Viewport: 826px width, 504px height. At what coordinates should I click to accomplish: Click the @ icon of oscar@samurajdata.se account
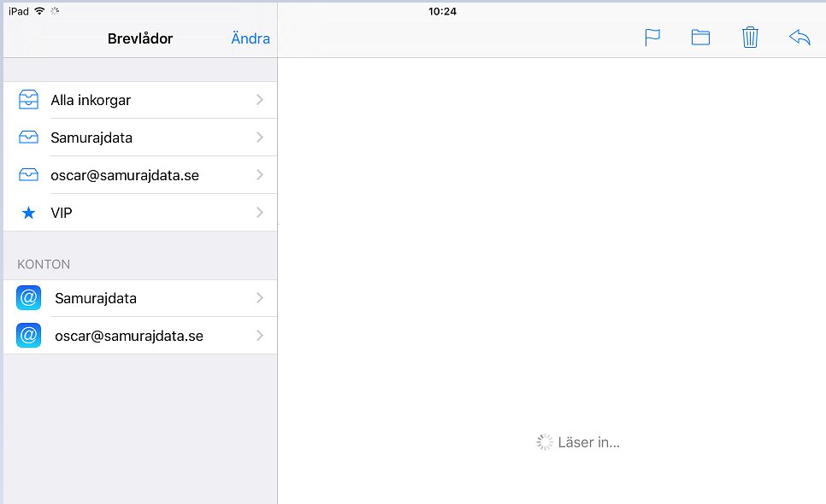[x=28, y=335]
